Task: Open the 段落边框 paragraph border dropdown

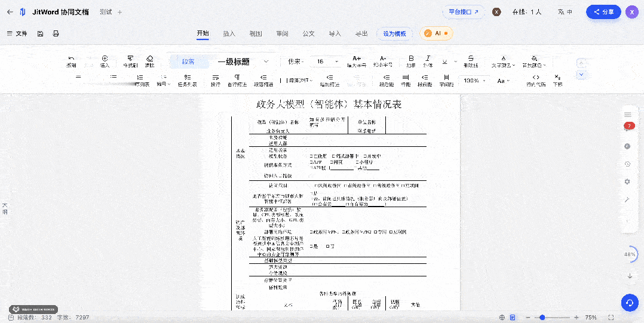Action: click(300, 81)
